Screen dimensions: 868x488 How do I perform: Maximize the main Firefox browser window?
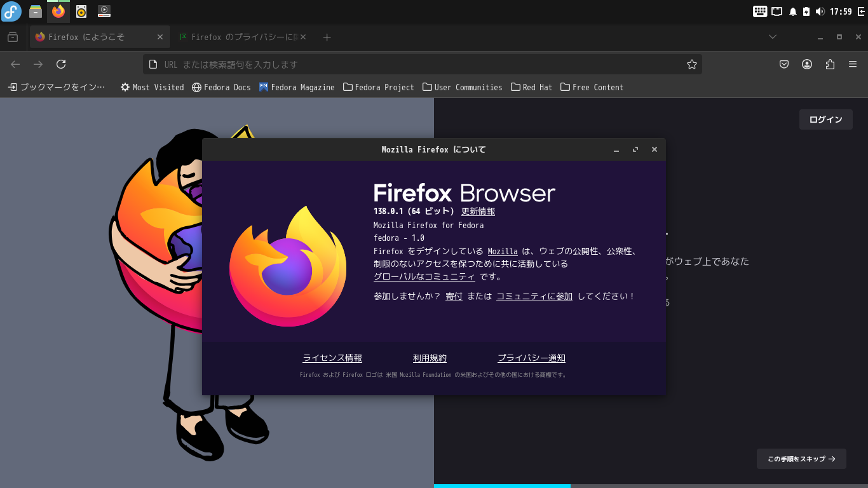(839, 37)
